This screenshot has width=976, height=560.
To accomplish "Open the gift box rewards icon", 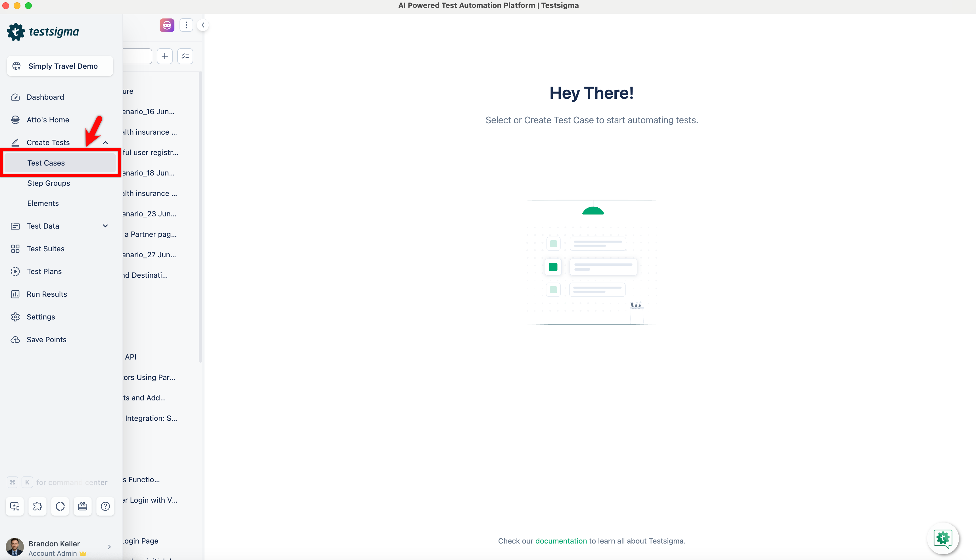I will click(83, 506).
